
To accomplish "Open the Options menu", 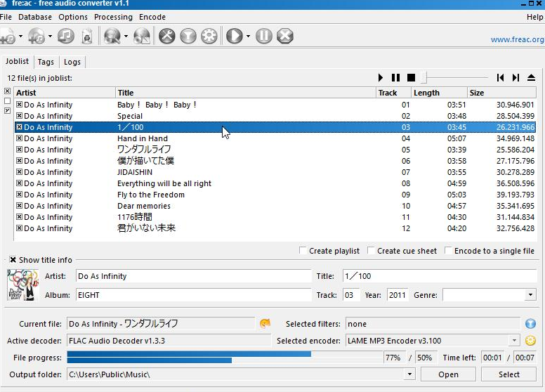I will point(73,17).
